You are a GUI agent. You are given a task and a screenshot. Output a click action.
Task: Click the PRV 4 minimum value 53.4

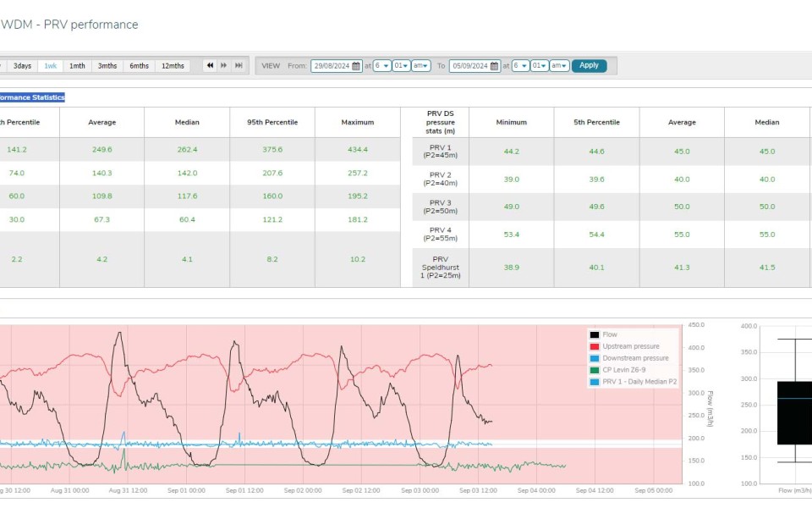pyautogui.click(x=511, y=235)
